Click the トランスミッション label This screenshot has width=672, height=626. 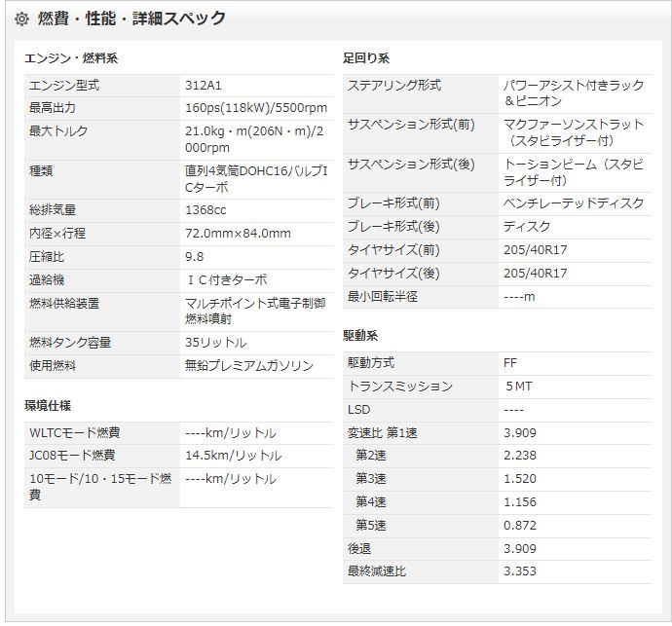(400, 387)
